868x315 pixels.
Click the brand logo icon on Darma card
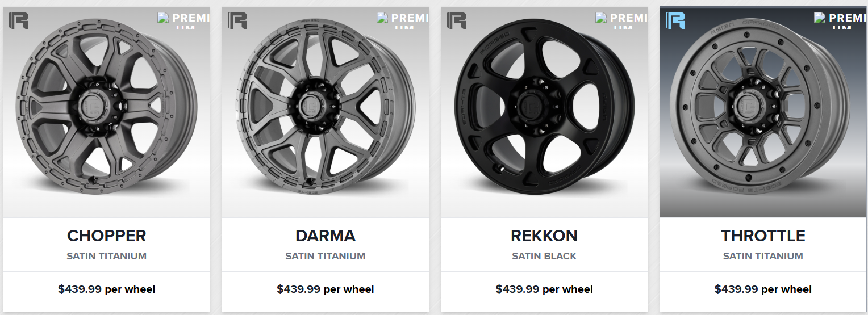point(237,20)
